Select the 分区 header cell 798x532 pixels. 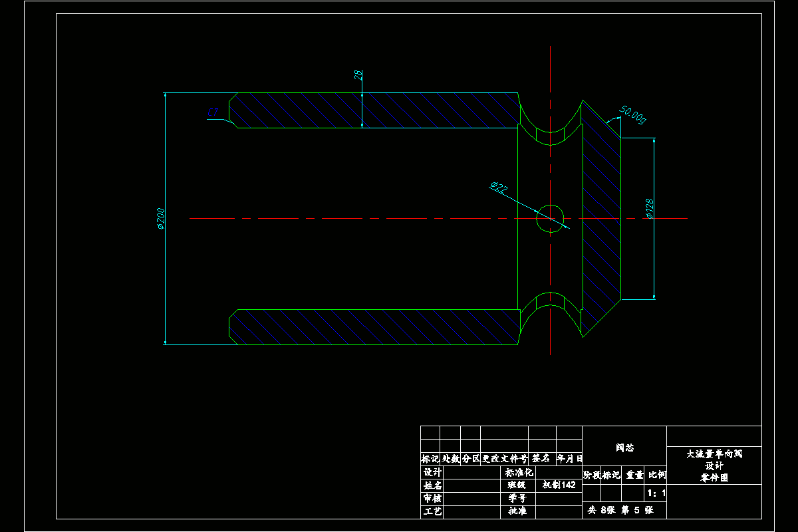coord(471,459)
